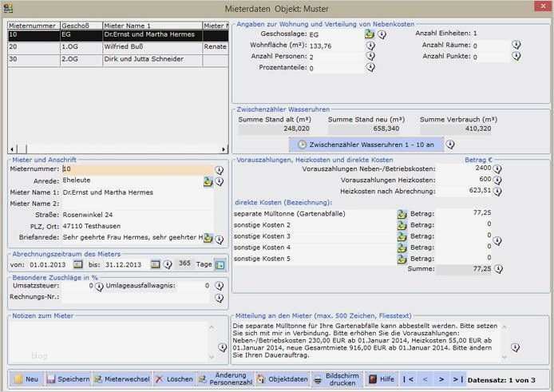This screenshot has height=392, width=554.
Task: Show info for Prozentanteile
Action: (x=370, y=67)
